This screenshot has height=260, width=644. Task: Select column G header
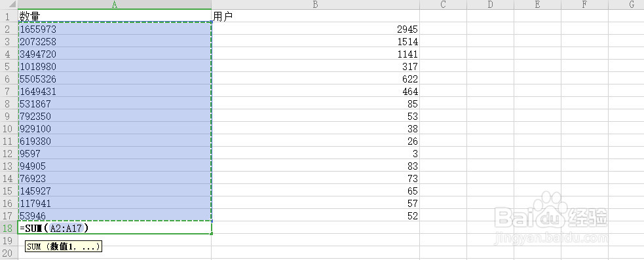pos(626,5)
